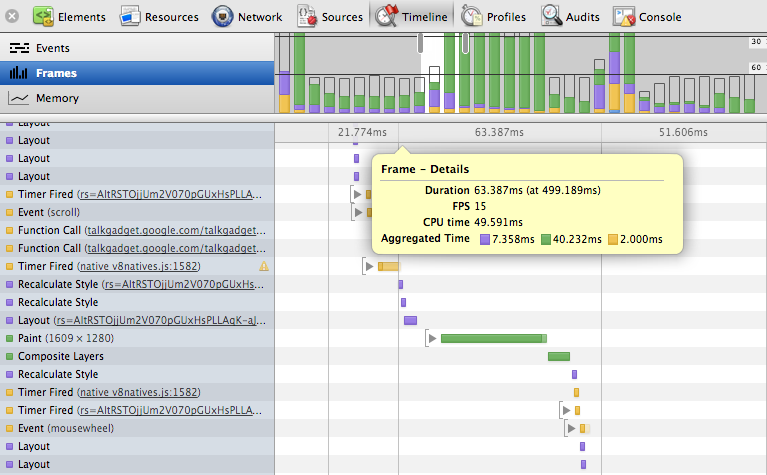This screenshot has height=475, width=767.
Task: Click the Console panel icon
Action: pos(624,17)
